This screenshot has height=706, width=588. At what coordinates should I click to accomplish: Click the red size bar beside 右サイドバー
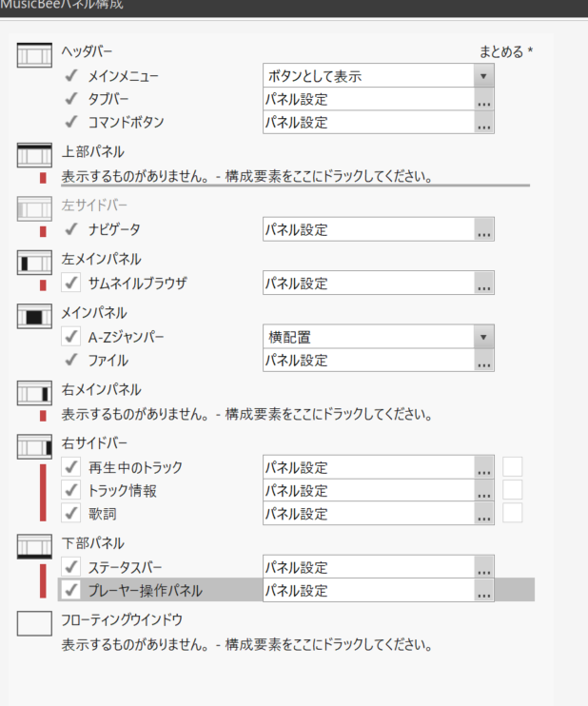pyautogui.click(x=43, y=491)
